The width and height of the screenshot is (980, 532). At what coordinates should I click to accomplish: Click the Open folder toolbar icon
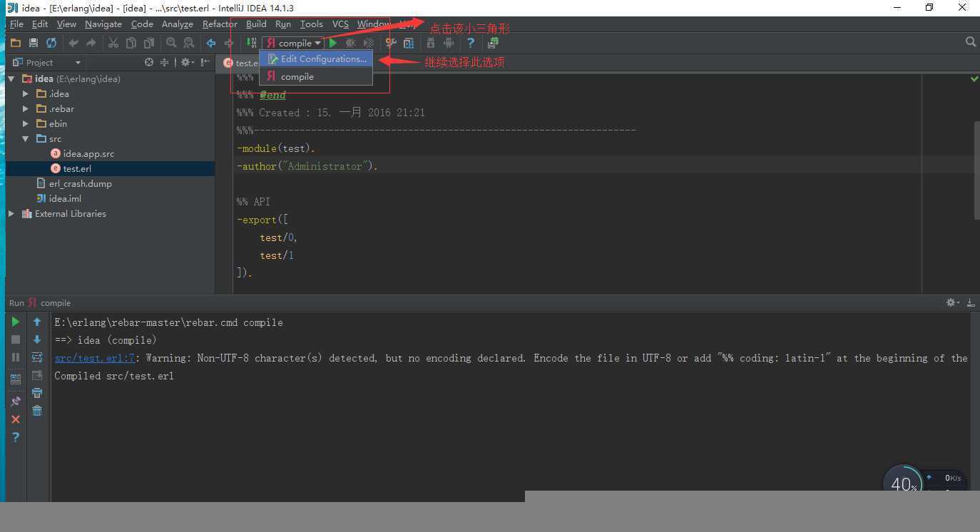[x=16, y=43]
